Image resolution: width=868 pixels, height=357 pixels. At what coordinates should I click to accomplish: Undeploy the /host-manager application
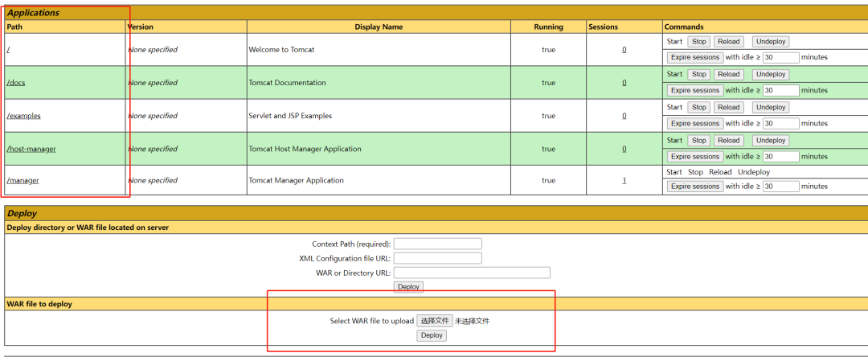771,141
